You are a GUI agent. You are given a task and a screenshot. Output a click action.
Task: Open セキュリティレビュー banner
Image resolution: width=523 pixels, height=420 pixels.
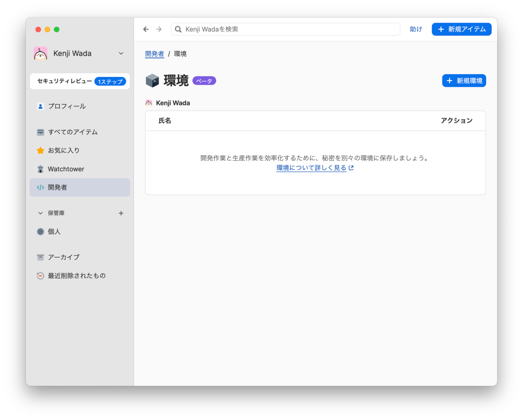(80, 81)
